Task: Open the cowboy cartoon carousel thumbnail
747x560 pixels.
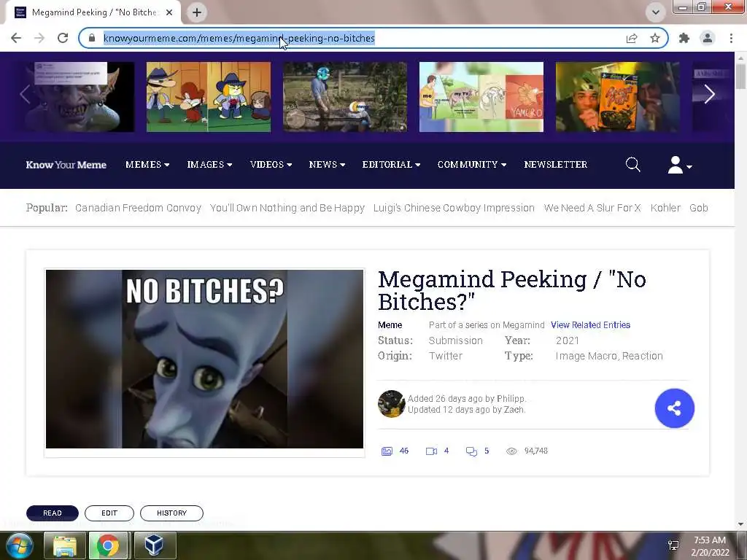Action: click(x=208, y=97)
